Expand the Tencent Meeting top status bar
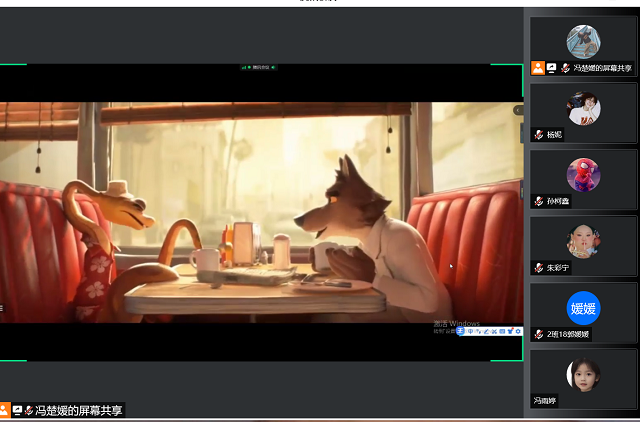The height and width of the screenshot is (422, 640). (259, 68)
